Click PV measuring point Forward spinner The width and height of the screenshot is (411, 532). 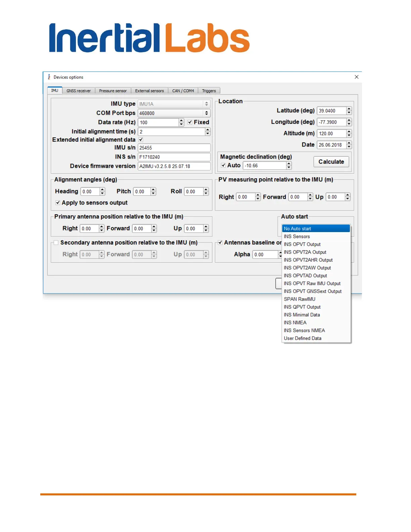click(x=310, y=197)
